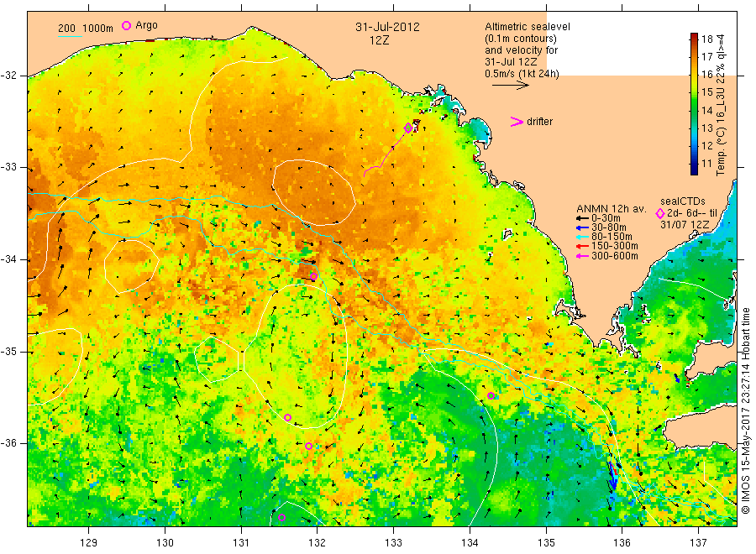The height and width of the screenshot is (554, 756).
Task: Click the 137 longitude axis label
Action: click(699, 543)
